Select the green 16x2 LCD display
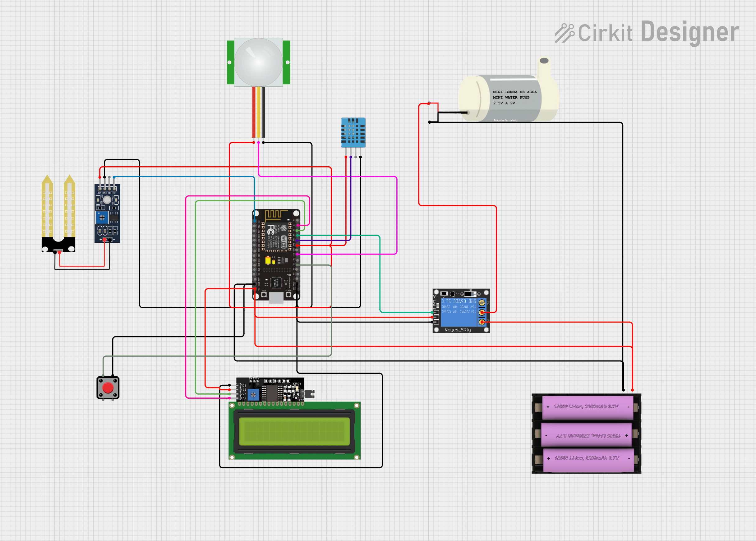The image size is (756, 541). (294, 430)
